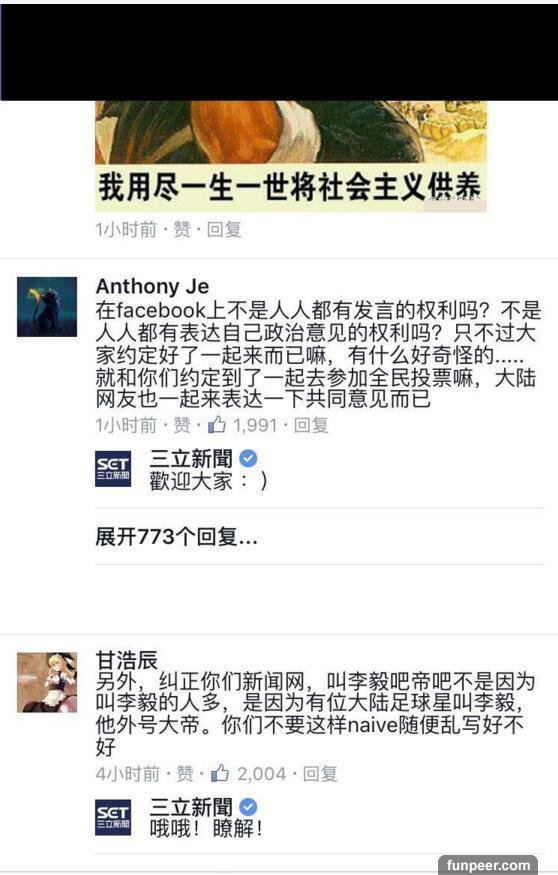This screenshot has width=558, height=875.
Task: Open SET 三立新聞 logo beside 哦哦！瞭解！ reply
Action: pyautogui.click(x=113, y=818)
